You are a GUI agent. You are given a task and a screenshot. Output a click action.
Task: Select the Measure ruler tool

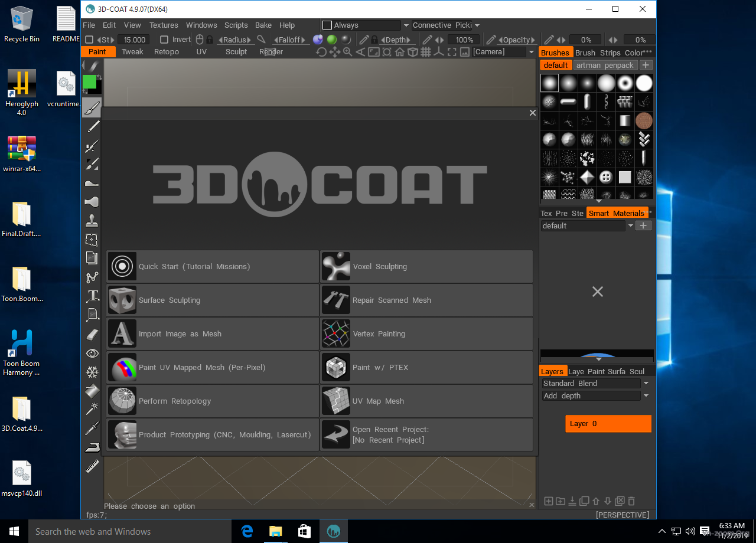(x=92, y=466)
